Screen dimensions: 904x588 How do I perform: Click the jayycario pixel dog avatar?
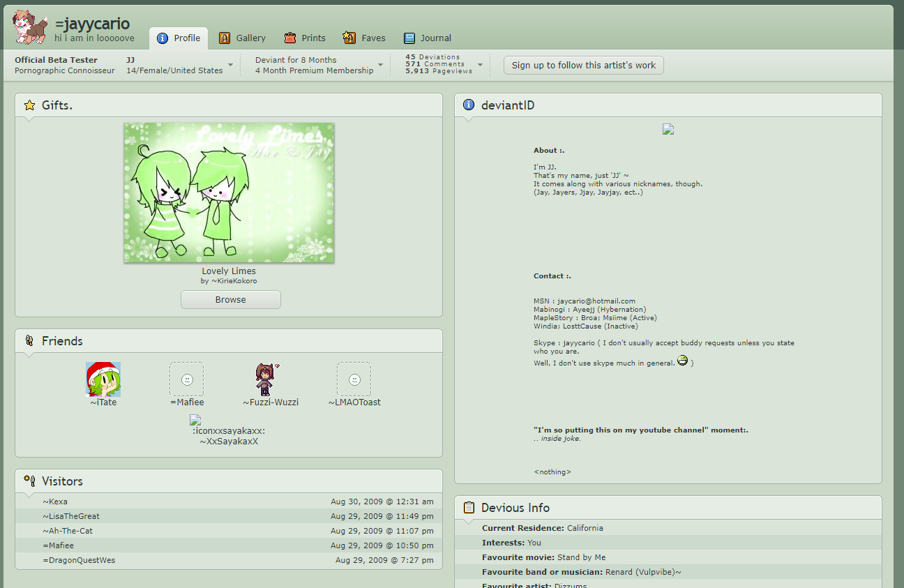click(x=30, y=26)
